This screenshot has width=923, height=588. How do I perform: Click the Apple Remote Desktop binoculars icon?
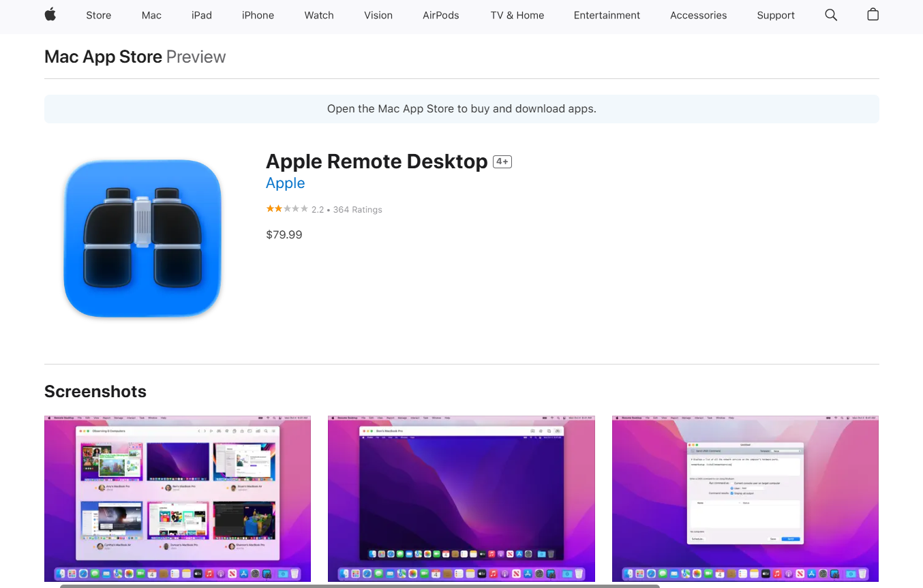pyautogui.click(x=142, y=238)
